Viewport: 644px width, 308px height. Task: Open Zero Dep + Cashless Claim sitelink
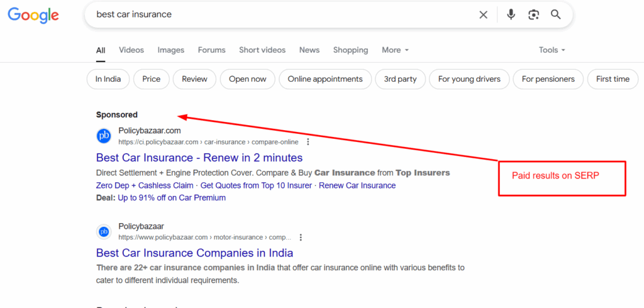click(145, 185)
